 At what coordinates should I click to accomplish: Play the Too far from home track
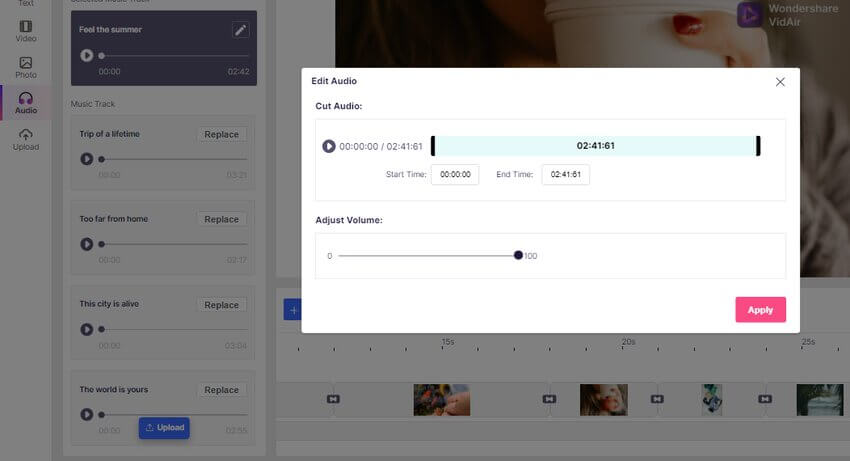pyautogui.click(x=87, y=244)
